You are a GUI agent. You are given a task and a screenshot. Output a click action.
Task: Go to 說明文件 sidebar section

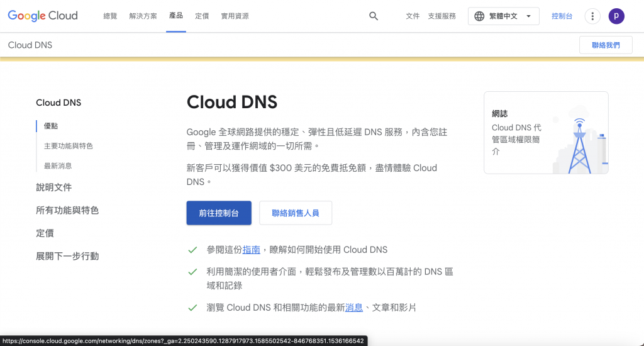pyautogui.click(x=54, y=187)
